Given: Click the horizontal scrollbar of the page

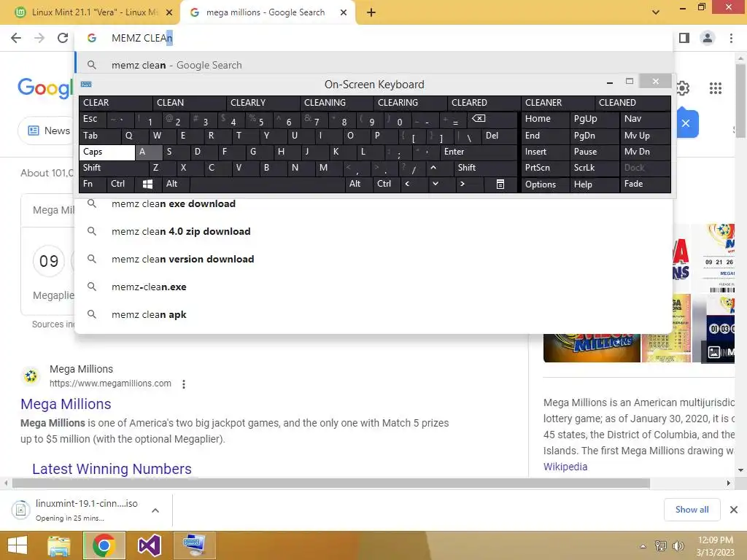Looking at the screenshot, I should coord(331,483).
